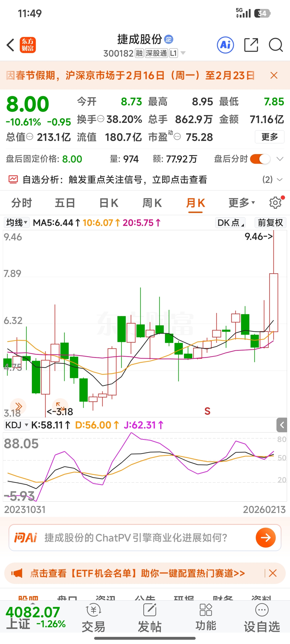
Task: Tap the share export icon
Action: 251,45
